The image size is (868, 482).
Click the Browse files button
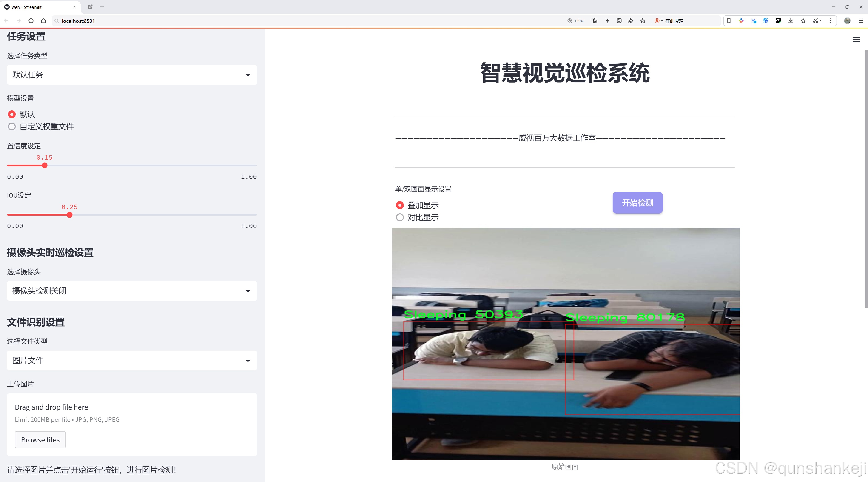40,439
